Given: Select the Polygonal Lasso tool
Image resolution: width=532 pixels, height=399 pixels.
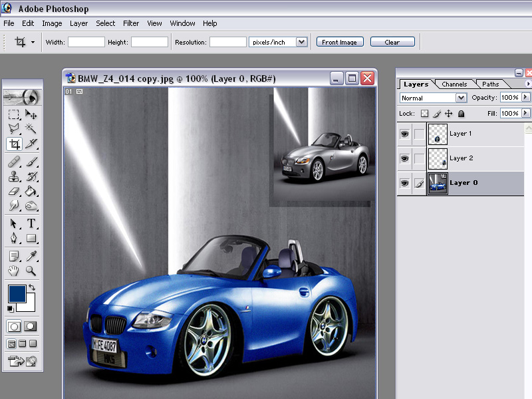Looking at the screenshot, I should [14, 128].
